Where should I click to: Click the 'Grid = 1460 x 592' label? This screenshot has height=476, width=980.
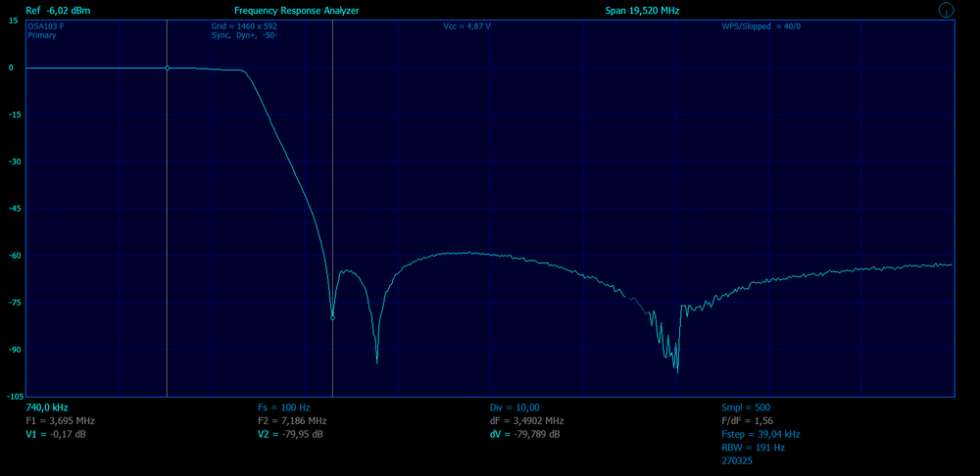[244, 26]
